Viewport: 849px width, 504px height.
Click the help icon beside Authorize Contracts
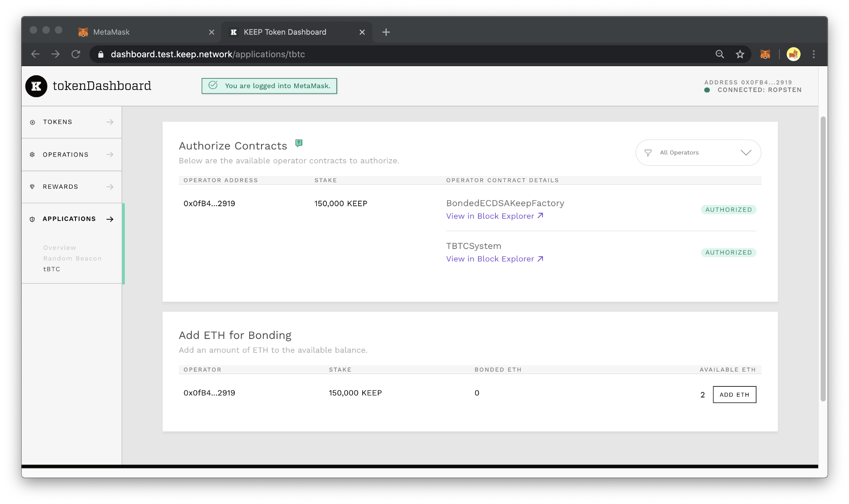tap(299, 143)
